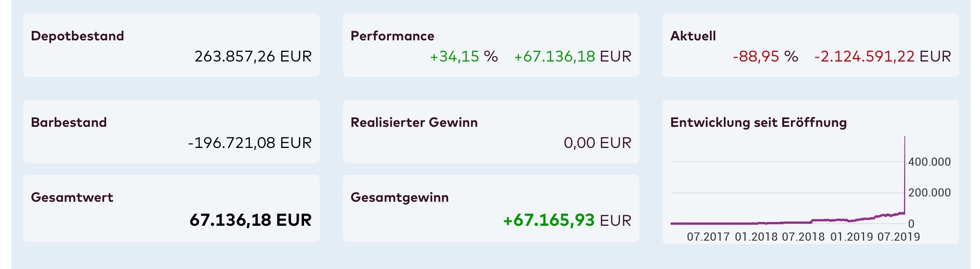
Task: Click the 01.2018 date on chart axis
Action: 756,237
